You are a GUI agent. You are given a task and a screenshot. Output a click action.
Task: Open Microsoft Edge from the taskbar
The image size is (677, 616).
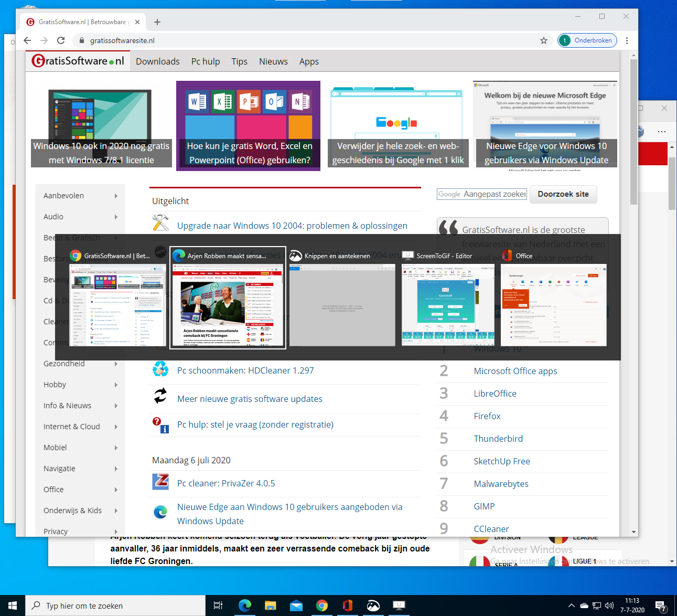click(244, 606)
